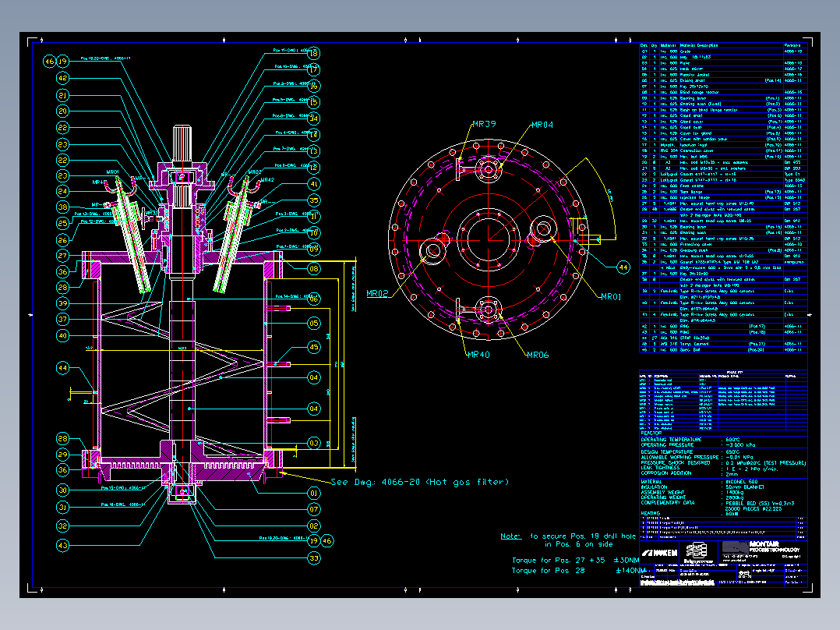
Task: Click the 'See Dwg: 4066-20 (Hot gas filter)' note
Action: coord(420,482)
